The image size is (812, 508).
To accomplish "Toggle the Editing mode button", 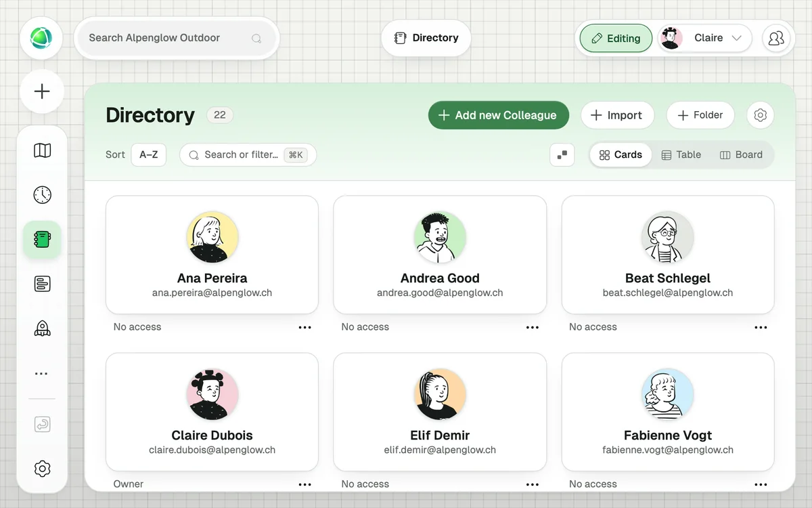I will pyautogui.click(x=616, y=39).
